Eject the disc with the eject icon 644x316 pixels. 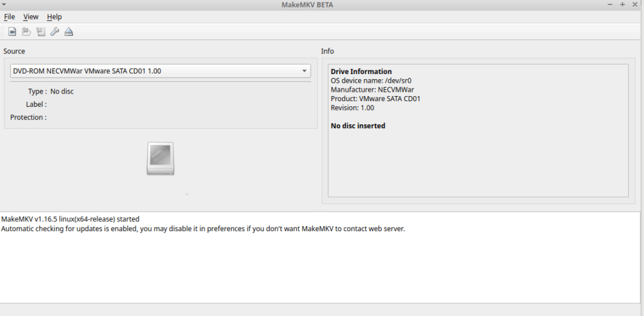pos(69,31)
